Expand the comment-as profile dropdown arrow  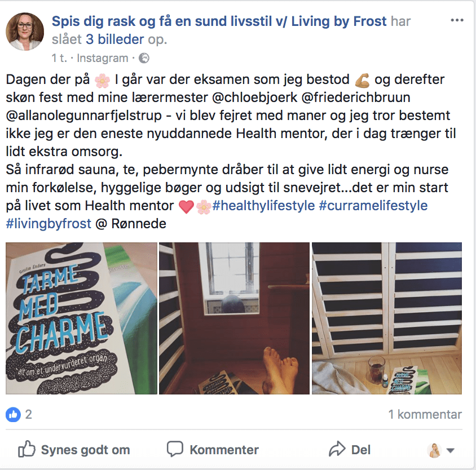point(451,451)
